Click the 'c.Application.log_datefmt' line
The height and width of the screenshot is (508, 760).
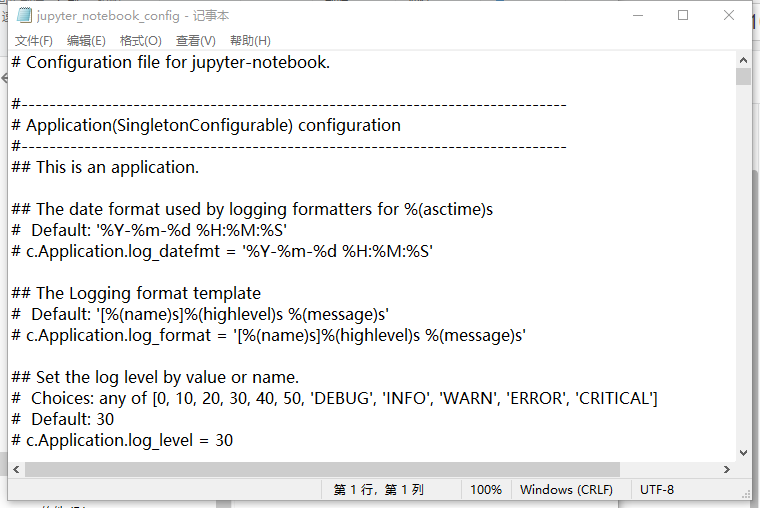coord(222,251)
